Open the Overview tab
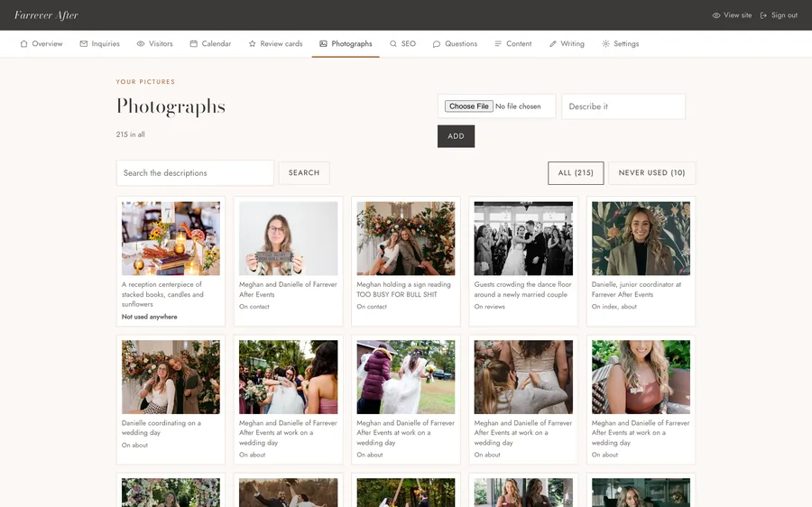Viewport: 812px width, 507px height. point(42,44)
